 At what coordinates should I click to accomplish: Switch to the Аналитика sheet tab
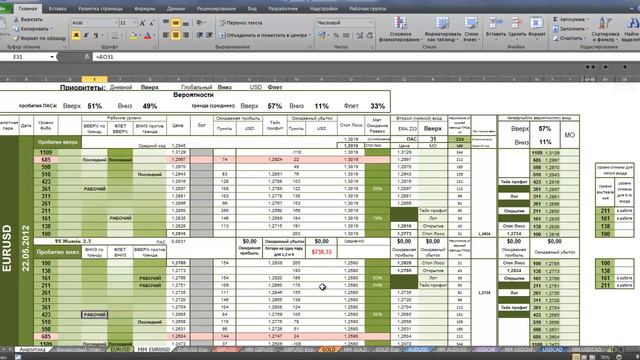(x=32, y=350)
